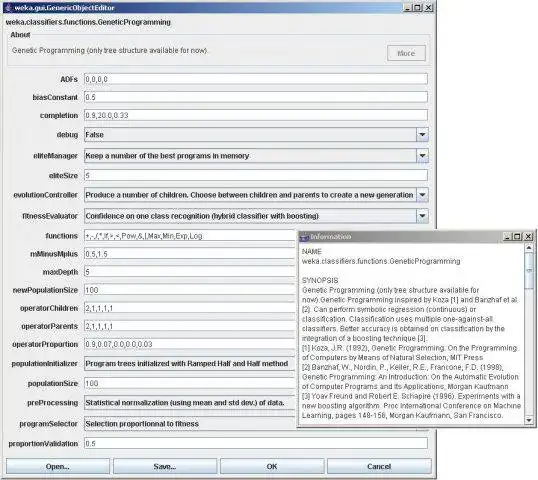538x480 pixels.
Task: Select the populationInitializer combo box
Action: pos(189,364)
